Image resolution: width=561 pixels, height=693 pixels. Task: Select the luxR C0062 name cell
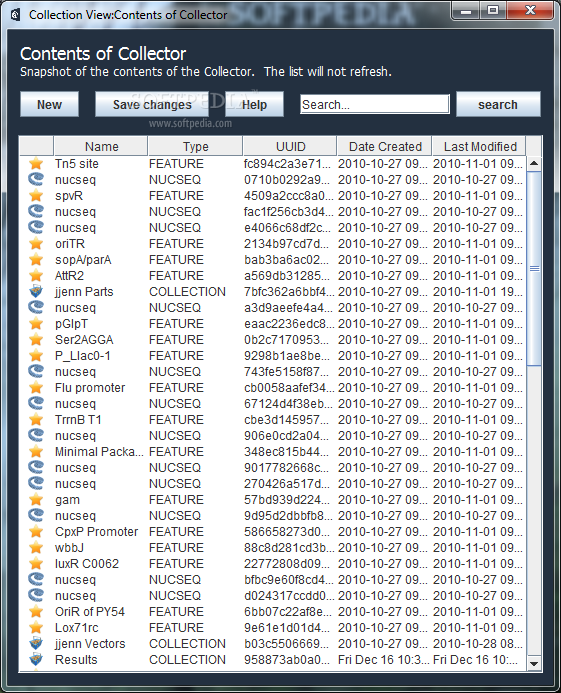[x=87, y=564]
